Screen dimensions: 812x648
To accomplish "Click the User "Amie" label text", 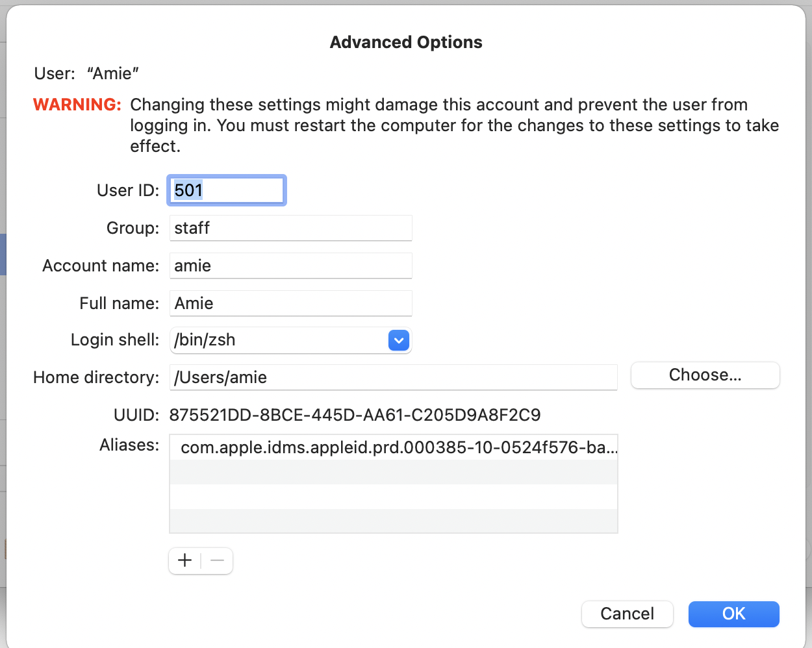I will coord(86,74).
